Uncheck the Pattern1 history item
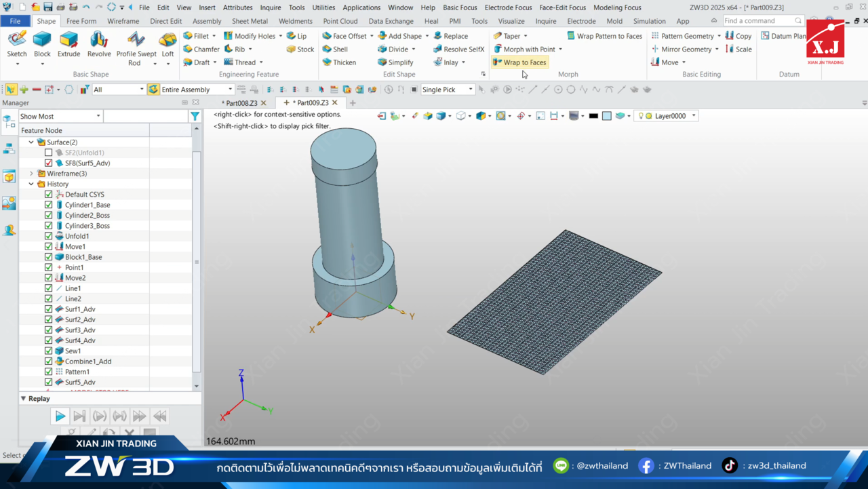Viewport: 868px width, 489px height. click(x=48, y=371)
